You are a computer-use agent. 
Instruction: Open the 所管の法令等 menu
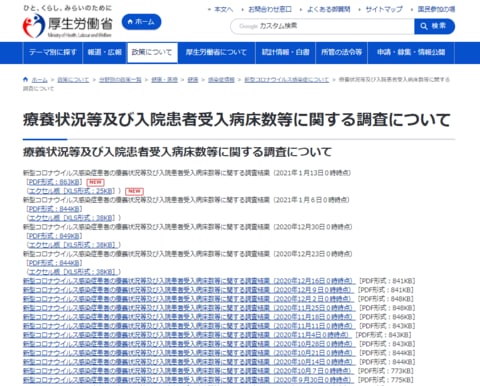[341, 52]
